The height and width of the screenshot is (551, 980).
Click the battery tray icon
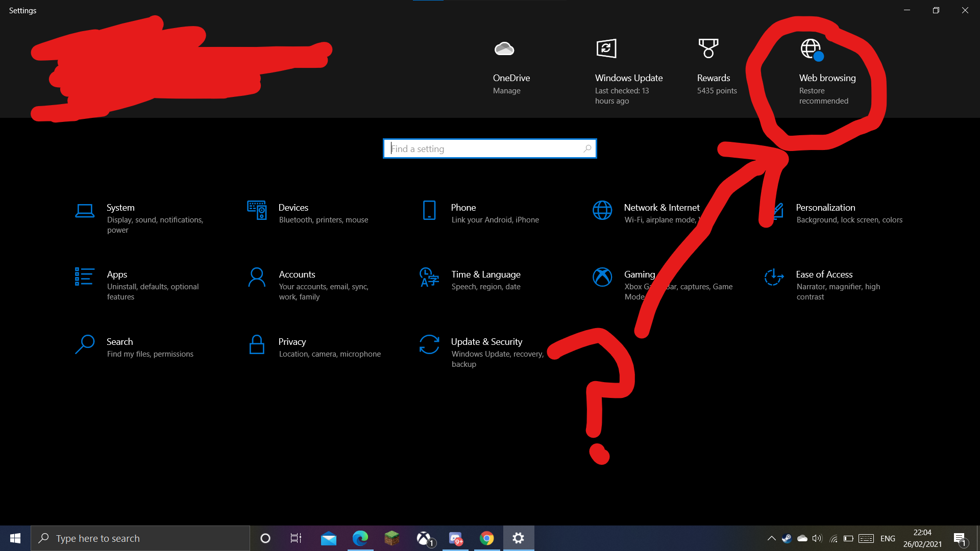pos(848,538)
